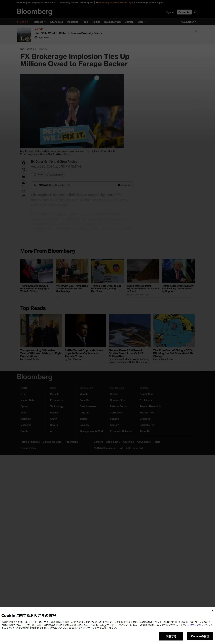215x644 pixels.
Task: Click このリンク in cookie notice
Action: click(x=193, y=625)
